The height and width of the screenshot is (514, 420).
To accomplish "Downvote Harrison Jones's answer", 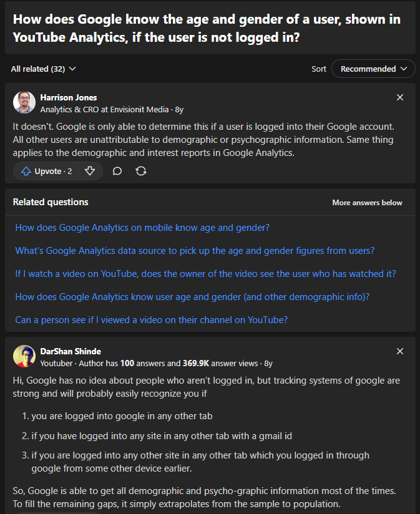I will (x=90, y=171).
